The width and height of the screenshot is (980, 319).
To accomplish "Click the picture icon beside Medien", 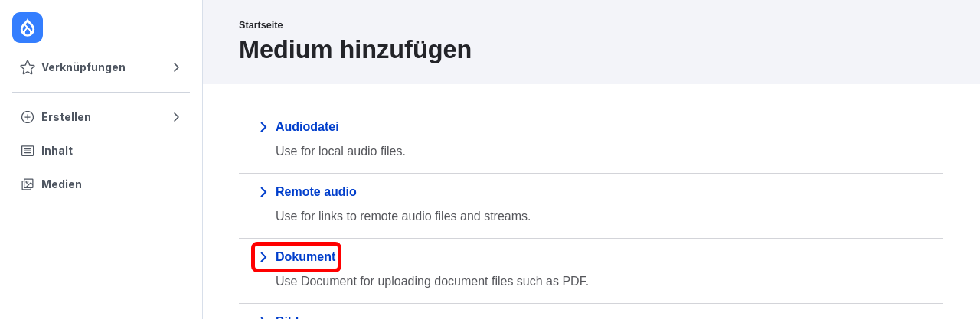I will (28, 184).
